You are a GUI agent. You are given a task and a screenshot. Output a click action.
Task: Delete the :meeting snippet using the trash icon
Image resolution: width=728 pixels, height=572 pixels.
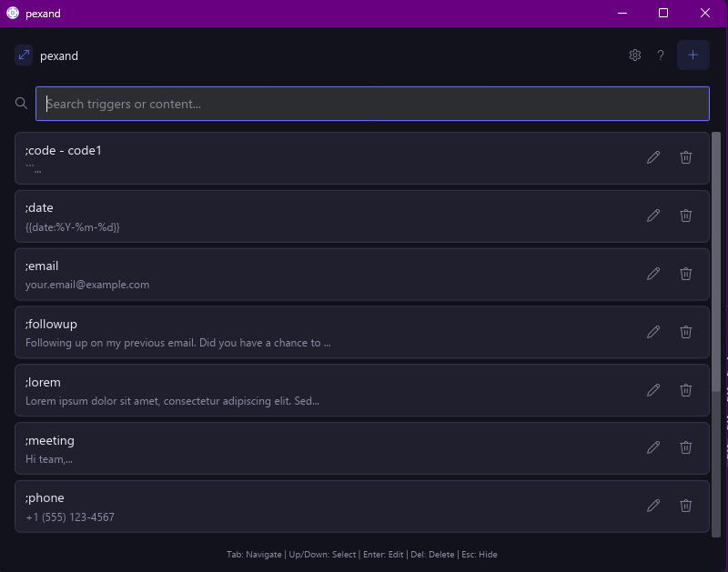(x=685, y=447)
